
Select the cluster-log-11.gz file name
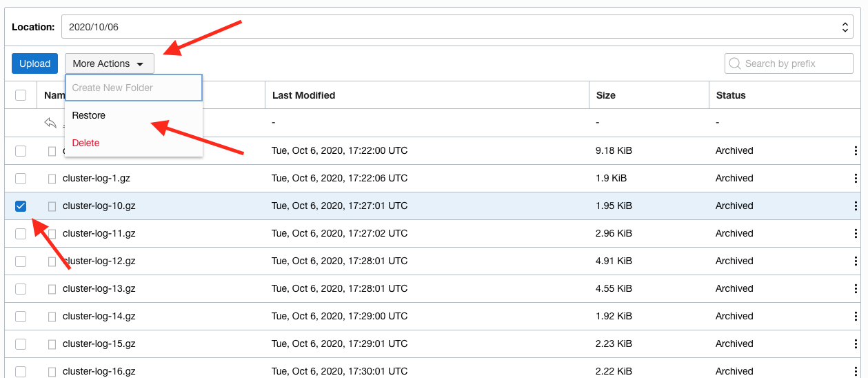[99, 233]
